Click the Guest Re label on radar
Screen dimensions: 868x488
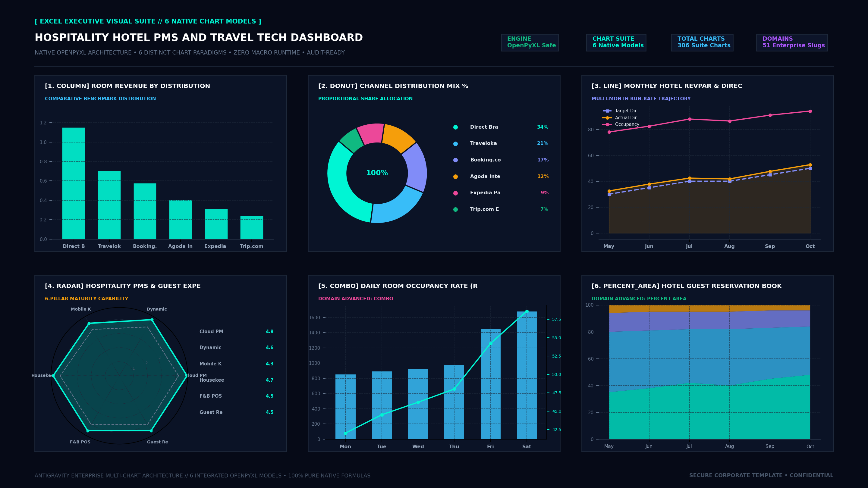157,442
